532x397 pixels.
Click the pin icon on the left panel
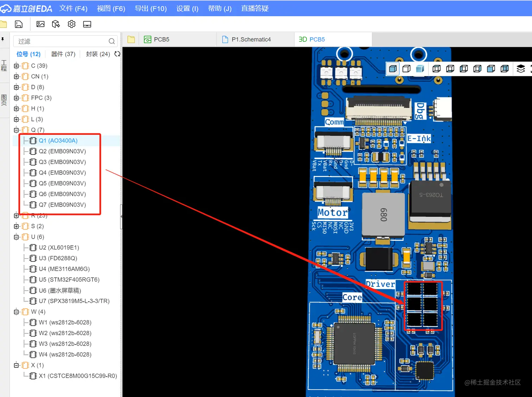3,39
